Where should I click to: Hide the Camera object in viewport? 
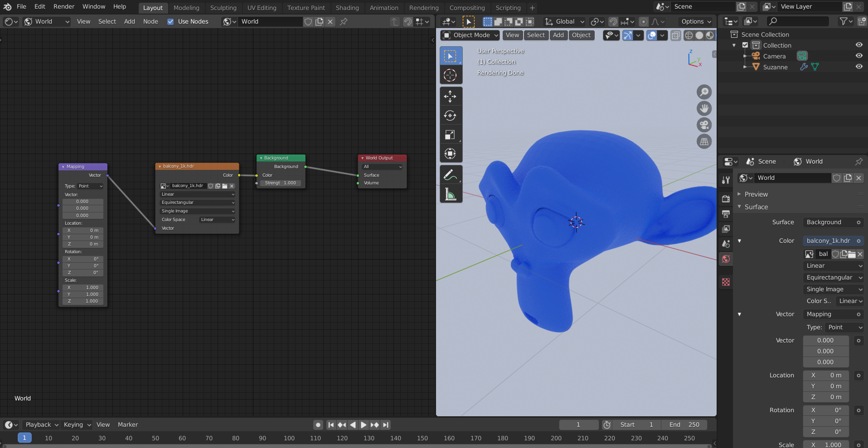click(x=859, y=56)
